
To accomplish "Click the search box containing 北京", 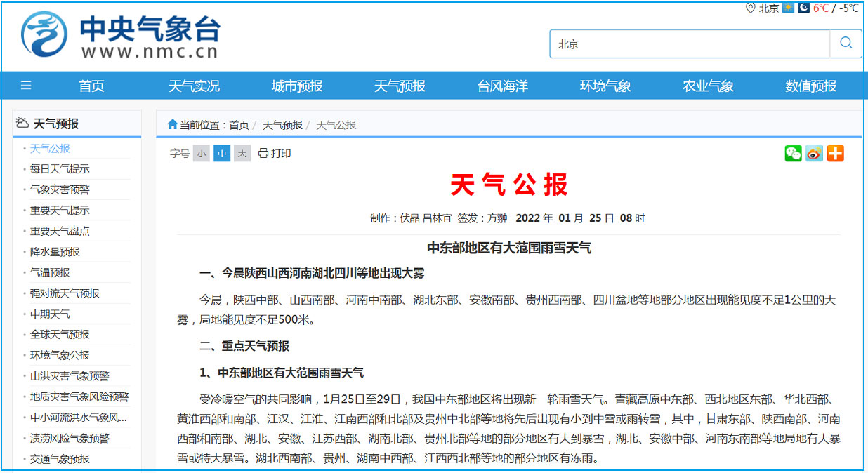I will [x=688, y=44].
